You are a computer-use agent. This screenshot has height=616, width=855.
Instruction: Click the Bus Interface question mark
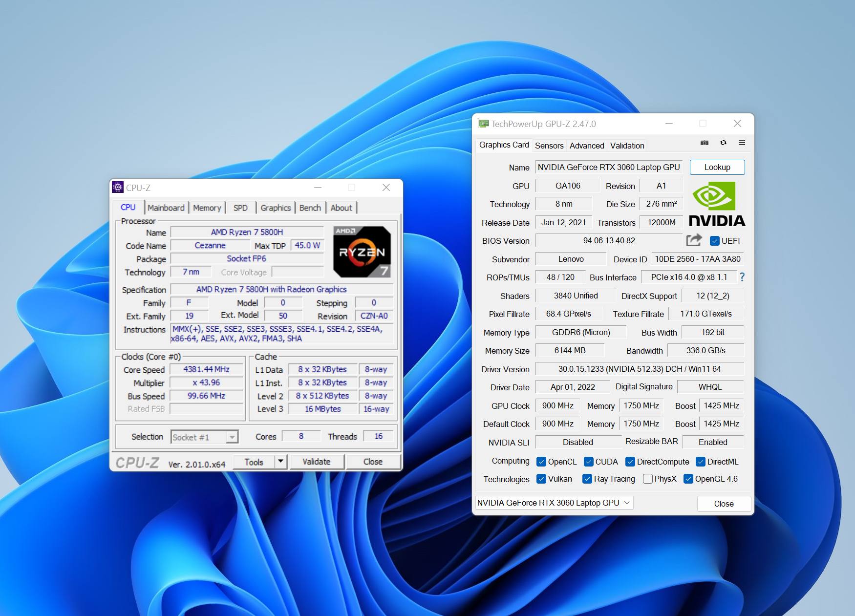[742, 277]
